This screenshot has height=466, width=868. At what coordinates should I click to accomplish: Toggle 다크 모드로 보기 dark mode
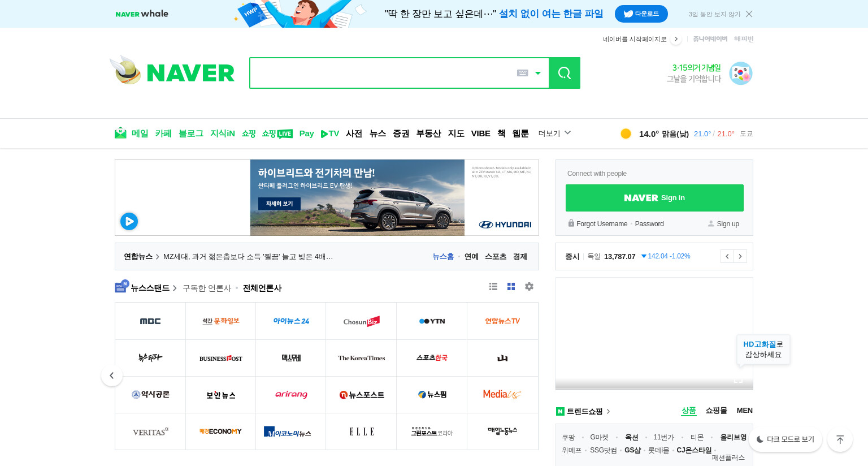pyautogui.click(x=785, y=439)
